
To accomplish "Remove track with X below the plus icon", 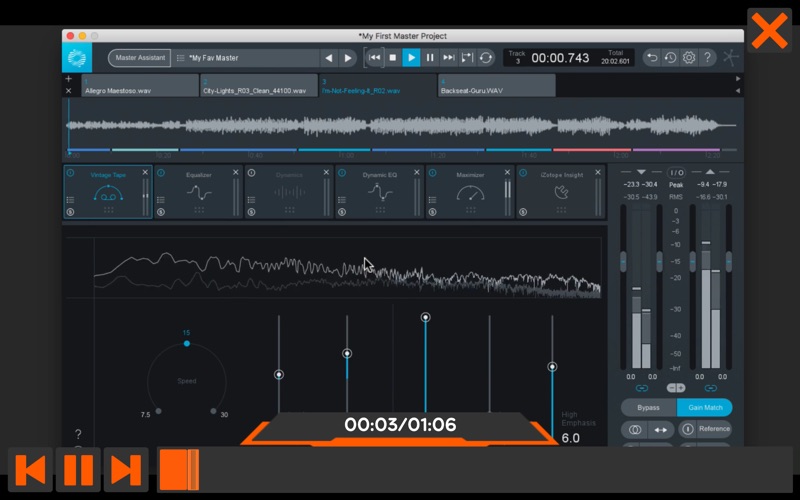I will 68,91.
